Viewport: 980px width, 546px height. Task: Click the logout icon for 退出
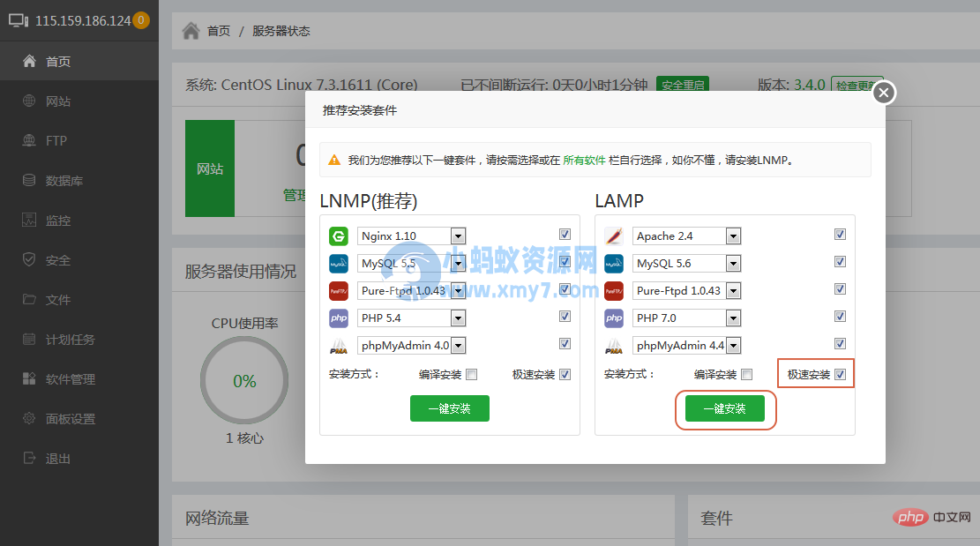[x=29, y=458]
